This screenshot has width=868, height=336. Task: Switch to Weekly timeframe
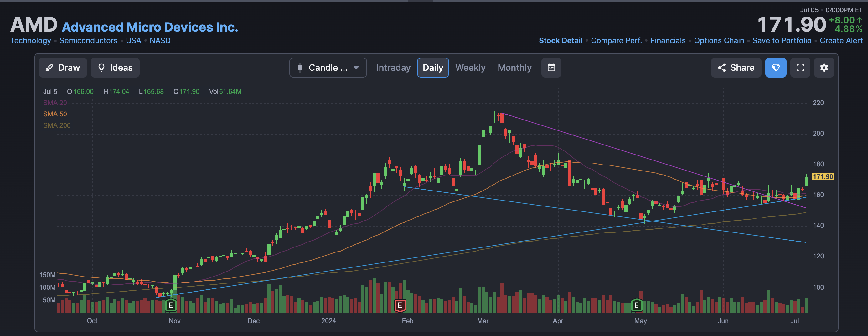(x=470, y=68)
